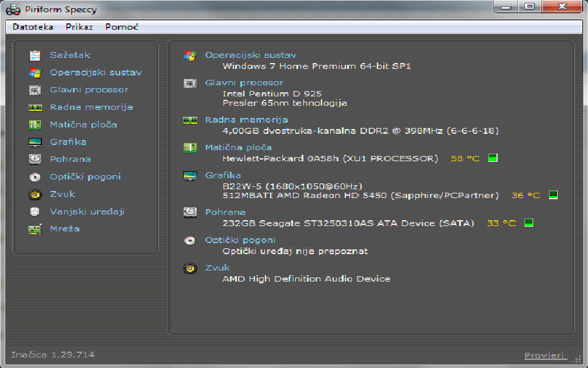Screen dimensions: 588x368
Task: Select the Glavni procesor CPU icon in sidebar
Action: click(35, 90)
